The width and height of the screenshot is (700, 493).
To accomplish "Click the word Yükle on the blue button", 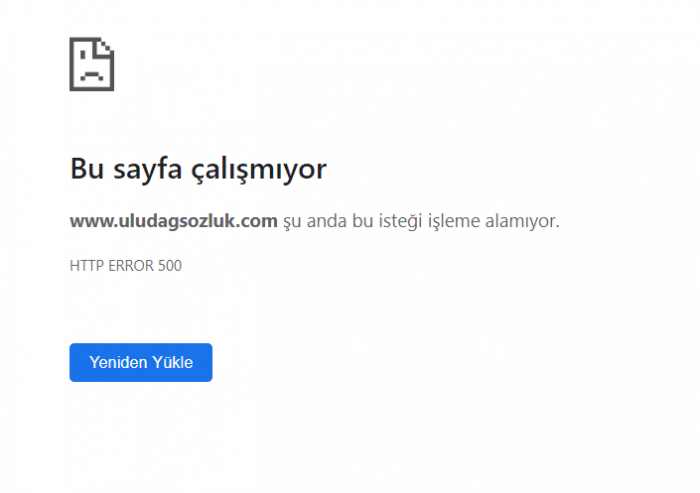I will [173, 362].
